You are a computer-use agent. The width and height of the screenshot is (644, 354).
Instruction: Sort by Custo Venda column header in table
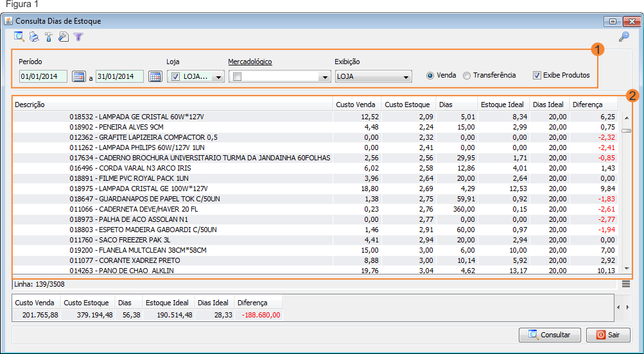[x=357, y=105]
